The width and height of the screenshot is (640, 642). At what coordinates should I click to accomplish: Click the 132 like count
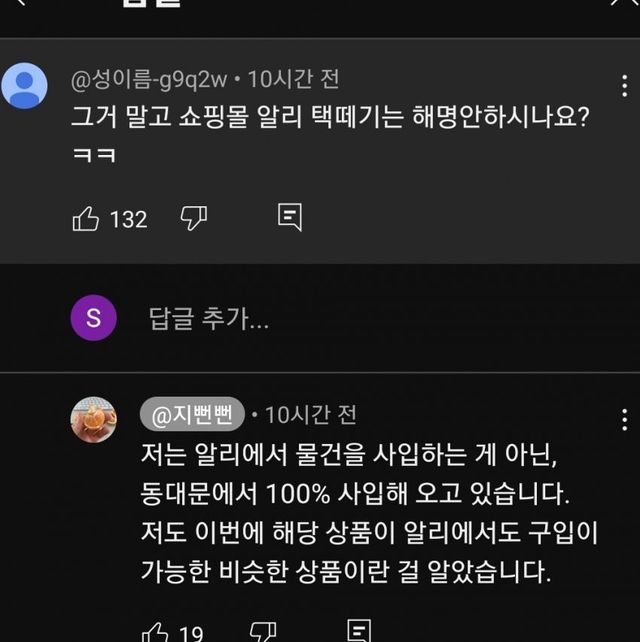tap(128, 219)
